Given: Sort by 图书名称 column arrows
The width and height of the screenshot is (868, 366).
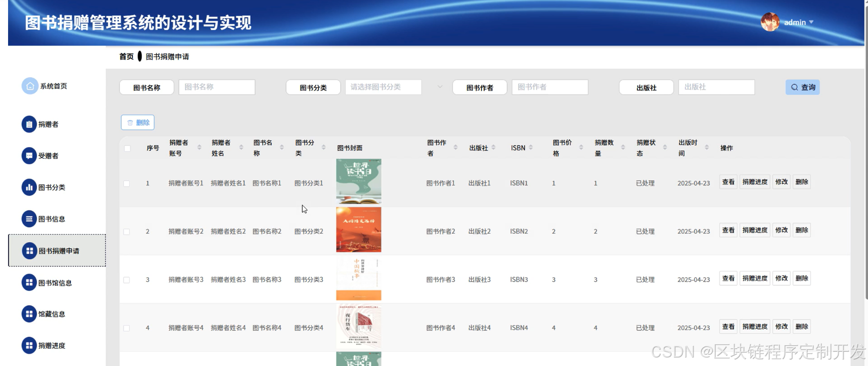Looking at the screenshot, I should click(282, 148).
